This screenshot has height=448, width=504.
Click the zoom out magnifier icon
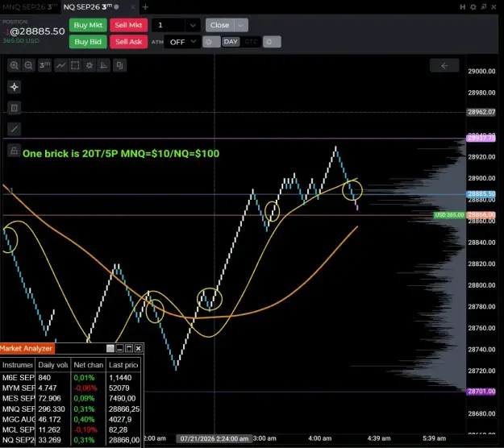click(x=28, y=65)
